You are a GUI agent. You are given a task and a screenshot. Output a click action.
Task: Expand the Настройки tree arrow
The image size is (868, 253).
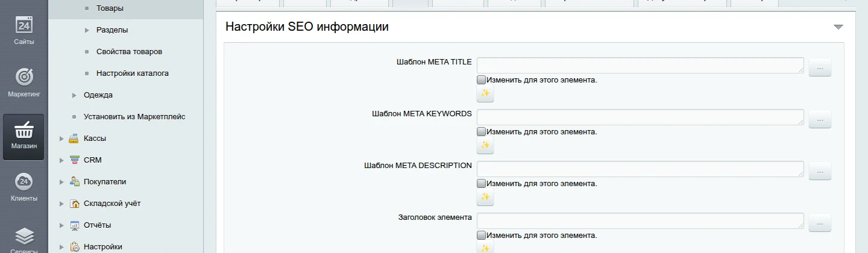pyautogui.click(x=61, y=247)
